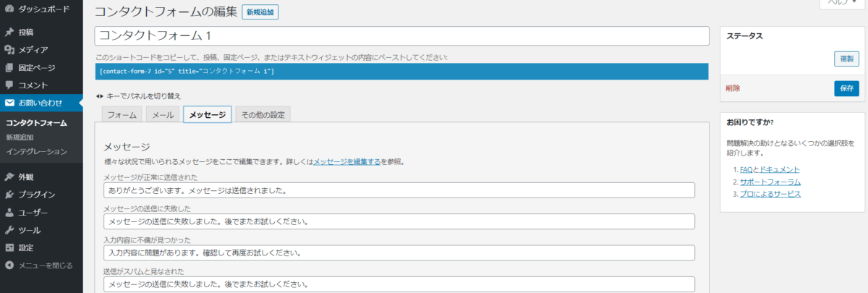Open プロによるサービス link
This screenshot has height=293, width=868.
[x=770, y=194]
